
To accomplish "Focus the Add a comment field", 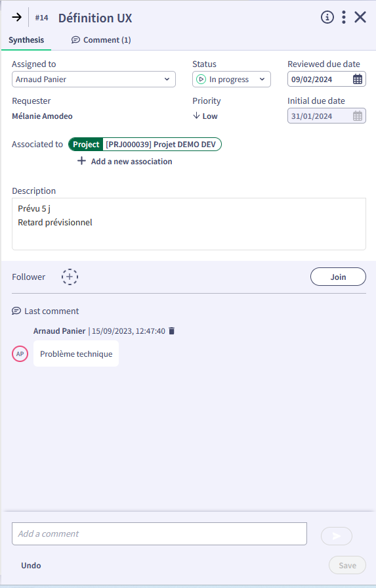I will [159, 533].
